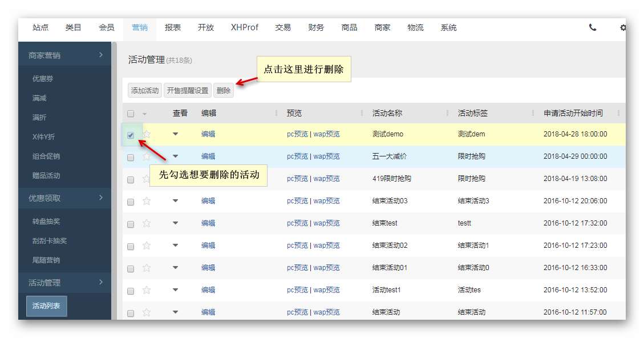Open the 类目 top menu
Screen dimensions: 644x338
coord(73,27)
